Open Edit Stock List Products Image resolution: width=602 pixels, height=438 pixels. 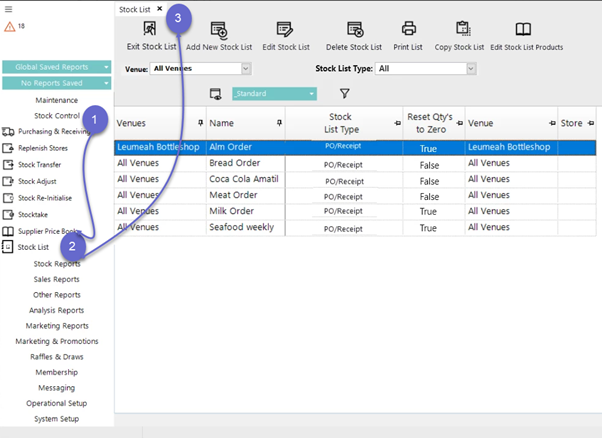(524, 30)
